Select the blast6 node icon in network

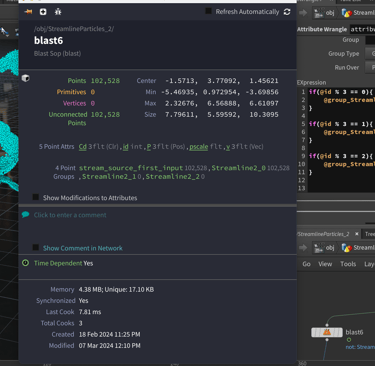click(x=327, y=332)
